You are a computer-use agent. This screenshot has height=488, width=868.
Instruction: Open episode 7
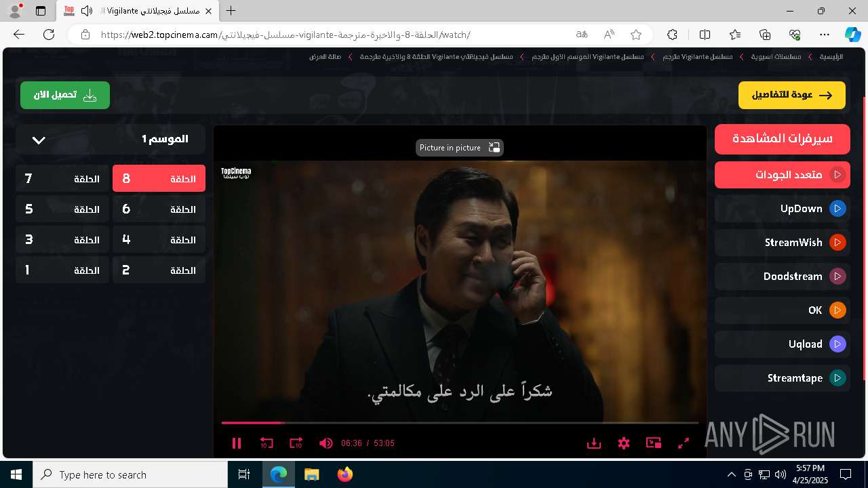[62, 179]
